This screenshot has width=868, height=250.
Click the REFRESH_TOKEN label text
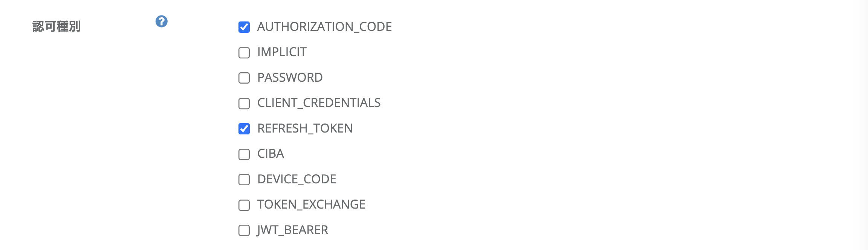click(x=305, y=128)
